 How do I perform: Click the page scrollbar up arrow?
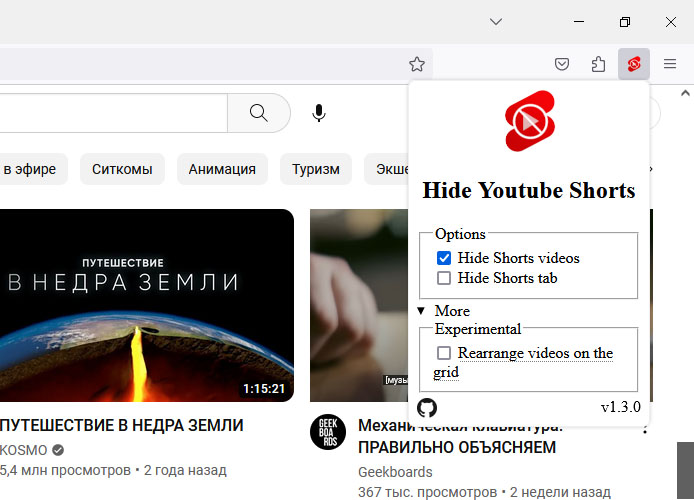click(x=685, y=93)
